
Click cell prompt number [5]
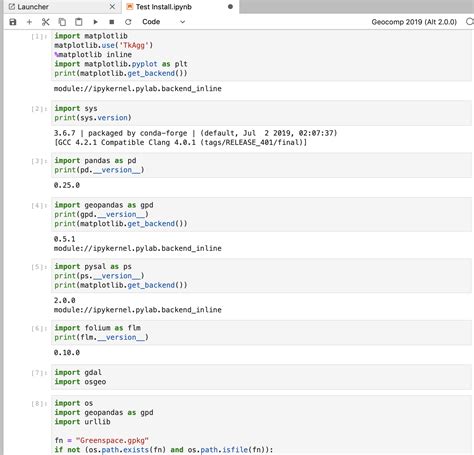click(39, 267)
